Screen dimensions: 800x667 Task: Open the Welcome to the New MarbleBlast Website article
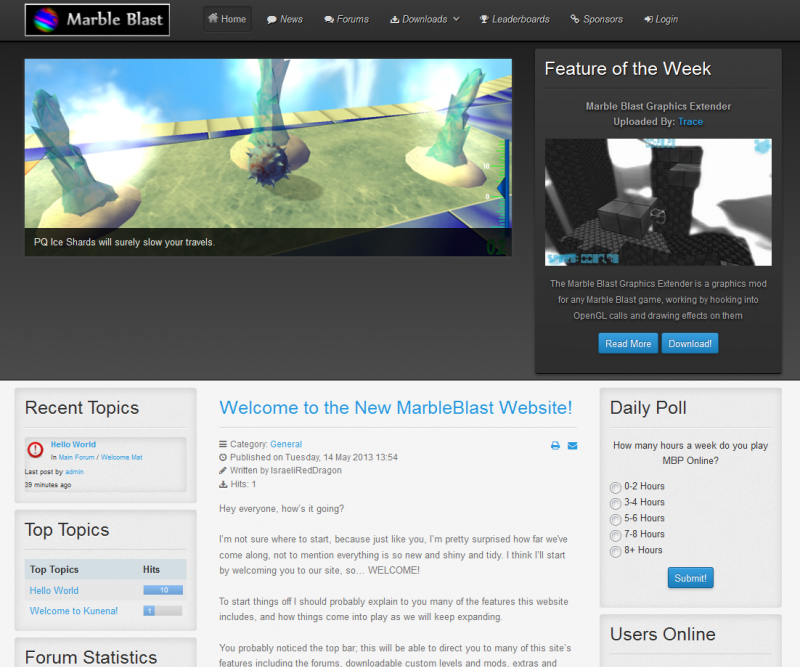[x=396, y=407]
